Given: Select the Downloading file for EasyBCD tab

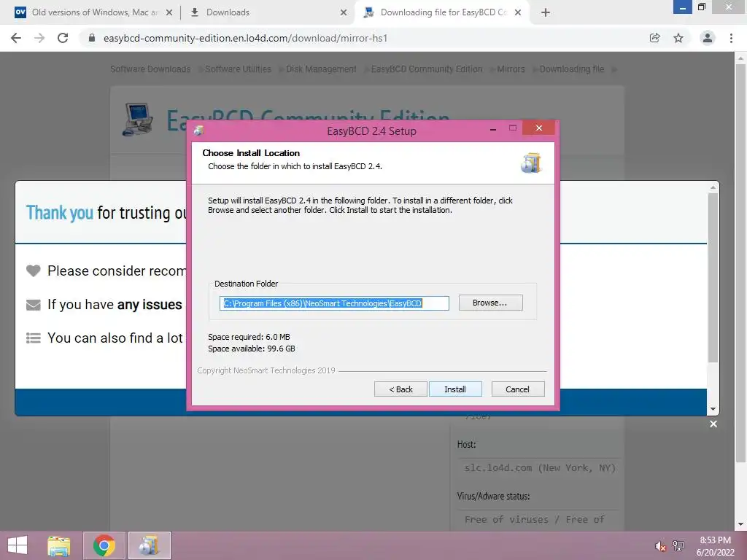Looking at the screenshot, I should [x=443, y=12].
